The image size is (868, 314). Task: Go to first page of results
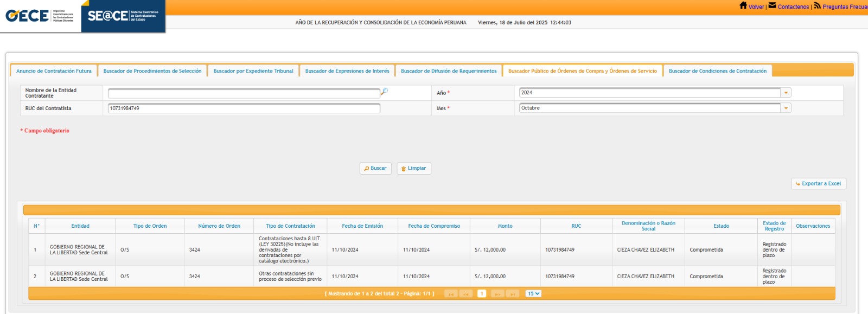pyautogui.click(x=450, y=294)
